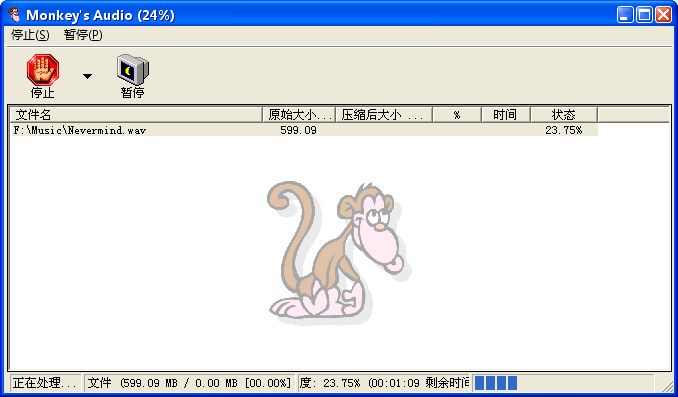
Task: Click the Pause monitor icon
Action: pyautogui.click(x=133, y=69)
